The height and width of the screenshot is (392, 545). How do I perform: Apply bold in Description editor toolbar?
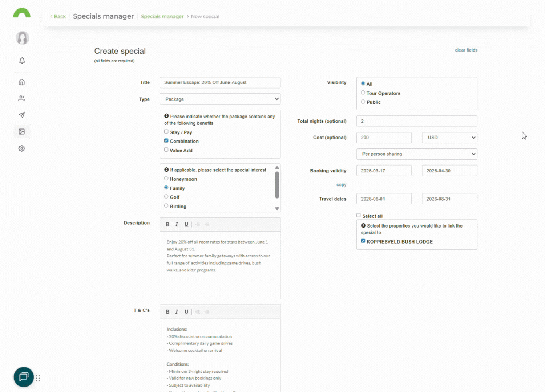coord(167,224)
